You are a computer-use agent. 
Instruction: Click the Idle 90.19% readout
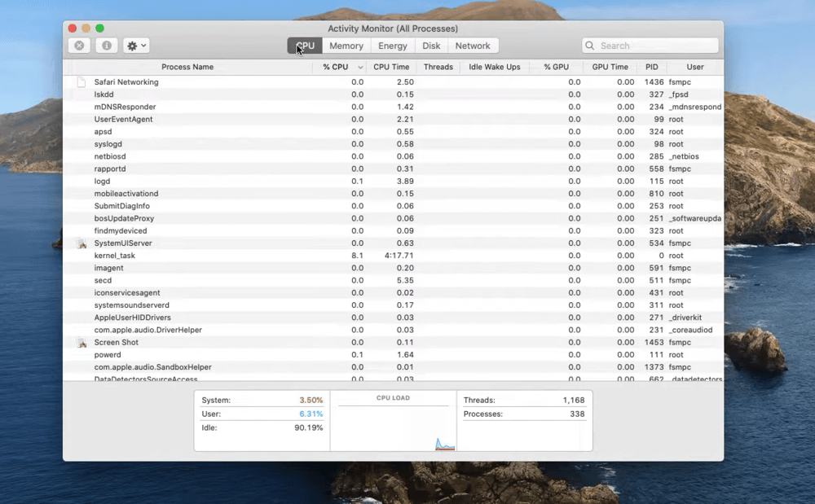[262, 427]
